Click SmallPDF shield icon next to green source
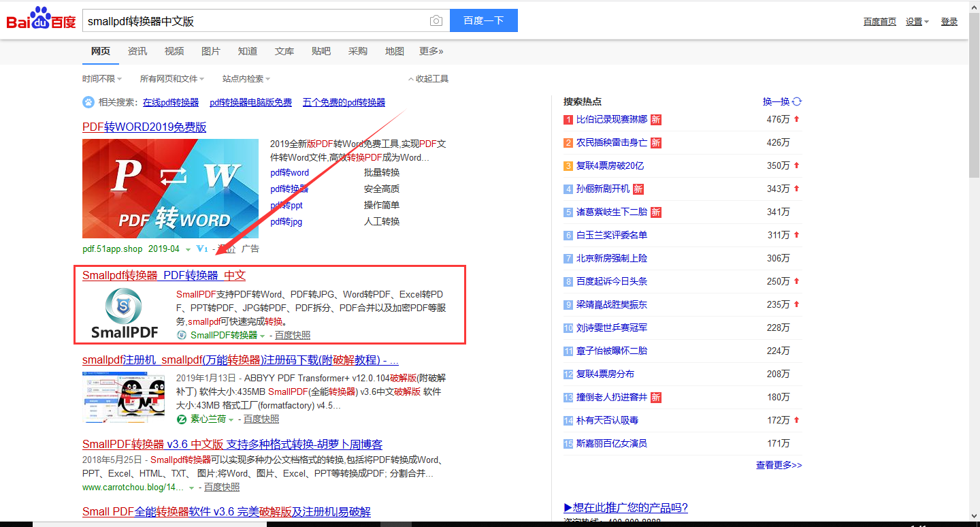 (x=182, y=335)
